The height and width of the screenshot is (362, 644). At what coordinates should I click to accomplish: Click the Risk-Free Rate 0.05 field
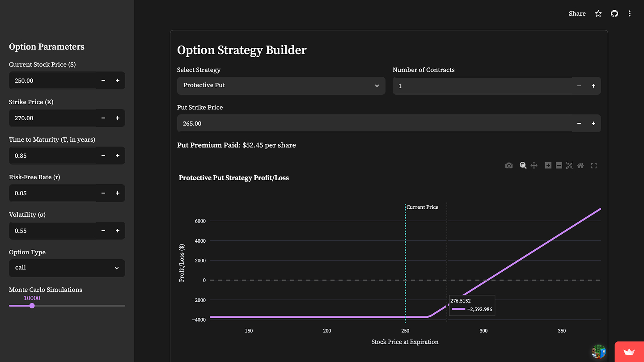click(x=53, y=193)
